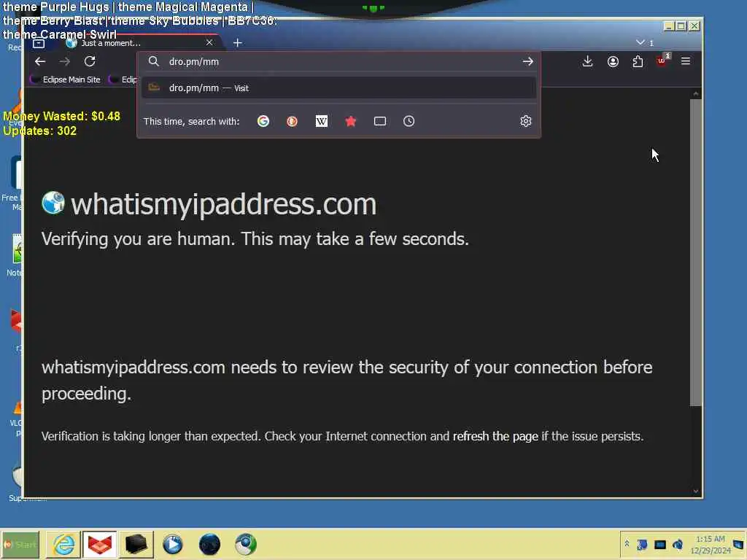This screenshot has width=747, height=560.
Task: Launch Internet Explorer from the taskbar
Action: click(63, 544)
